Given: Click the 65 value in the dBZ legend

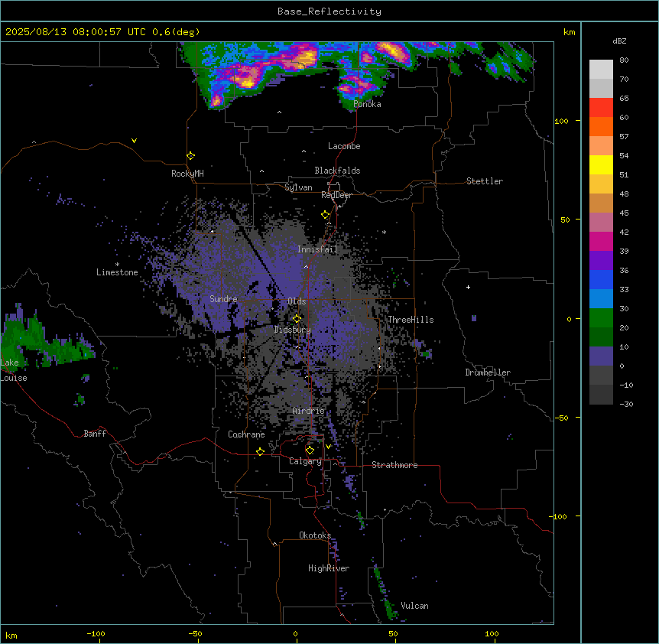Looking at the screenshot, I should [624, 99].
